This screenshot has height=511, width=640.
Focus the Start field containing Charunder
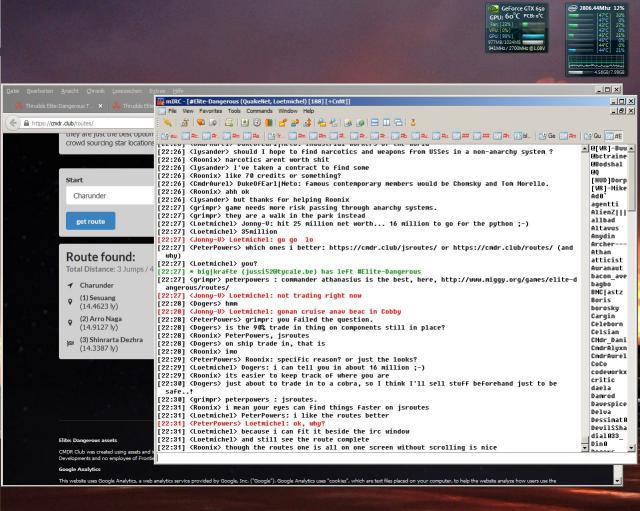[x=110, y=196]
